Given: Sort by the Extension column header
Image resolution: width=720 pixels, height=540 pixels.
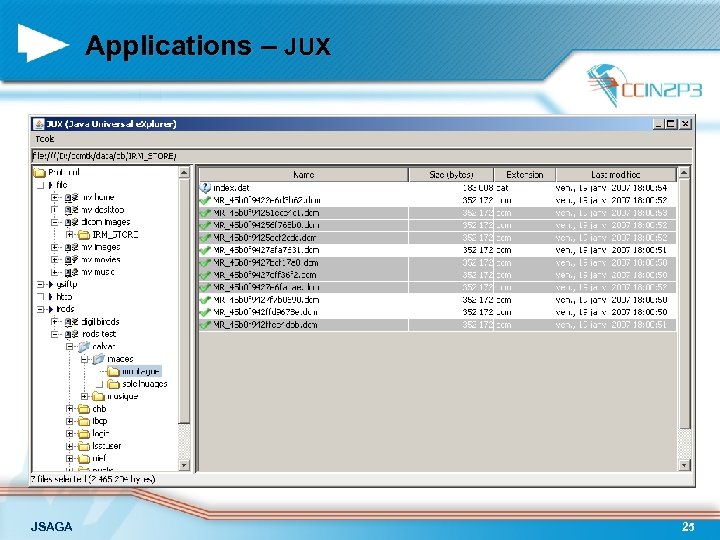Looking at the screenshot, I should point(524,174).
